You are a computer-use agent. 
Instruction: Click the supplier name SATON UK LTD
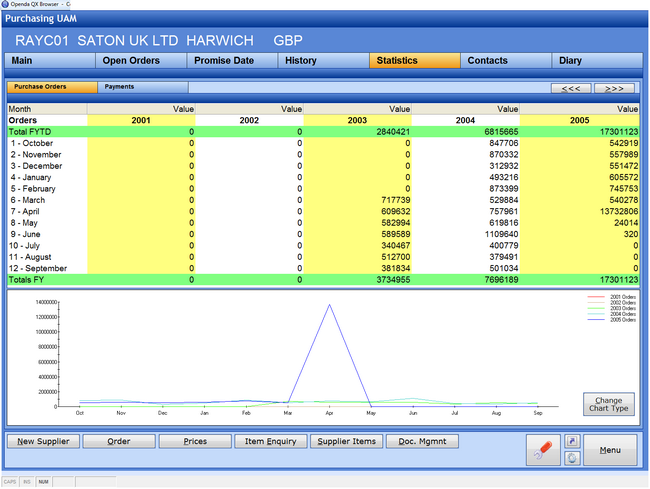click(128, 41)
